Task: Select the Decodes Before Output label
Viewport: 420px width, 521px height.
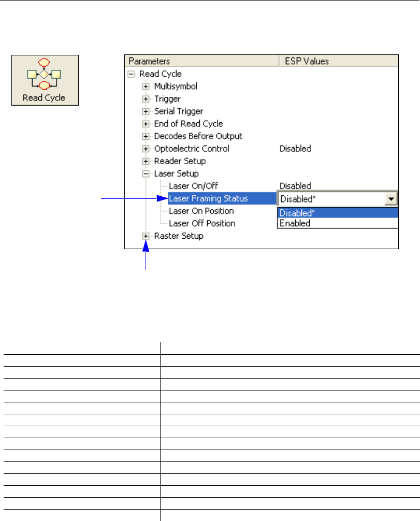Action: click(x=198, y=136)
